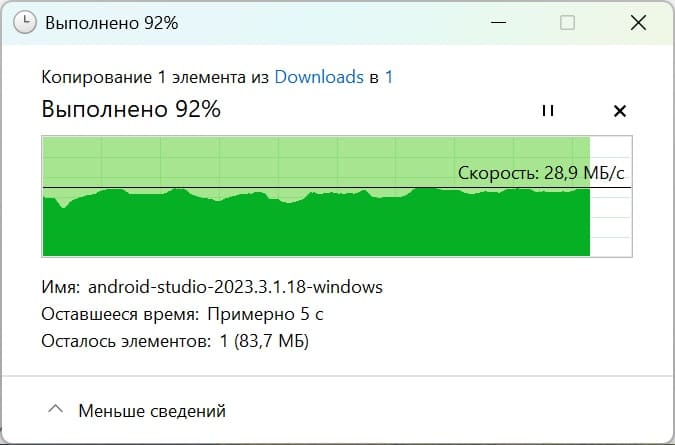The image size is (675, 445).
Task: Open the Downloads source folder link
Action: click(x=319, y=77)
